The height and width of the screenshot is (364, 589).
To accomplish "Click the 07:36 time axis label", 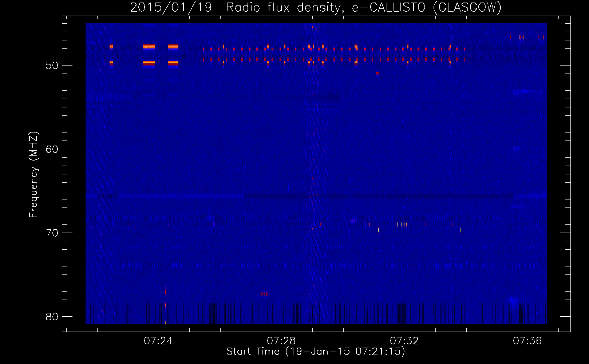I will [527, 341].
